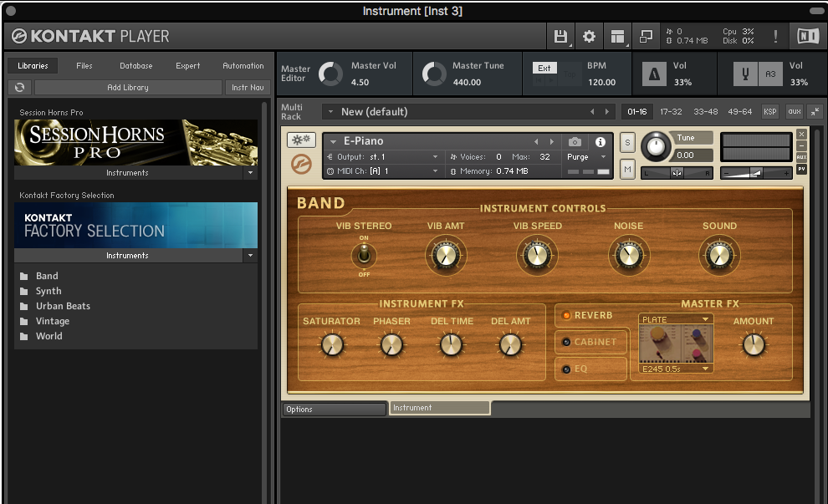Open the E-Piano info icon
The width and height of the screenshot is (828, 504).
tap(600, 142)
